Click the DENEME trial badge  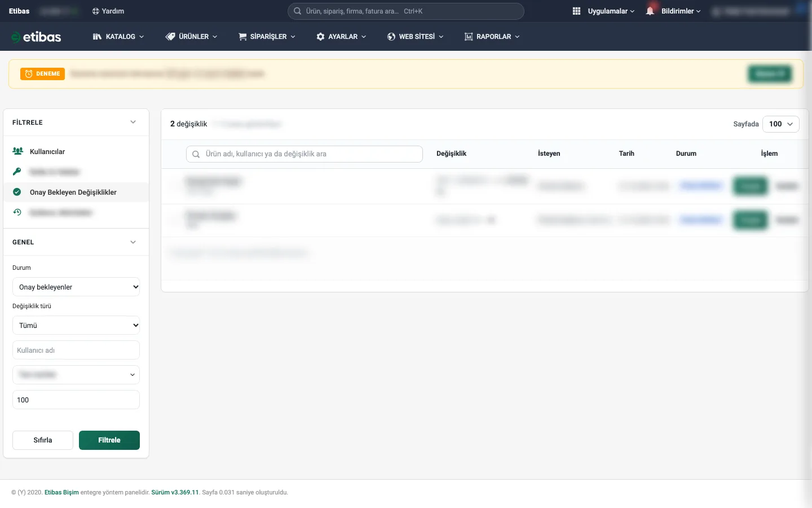point(43,74)
